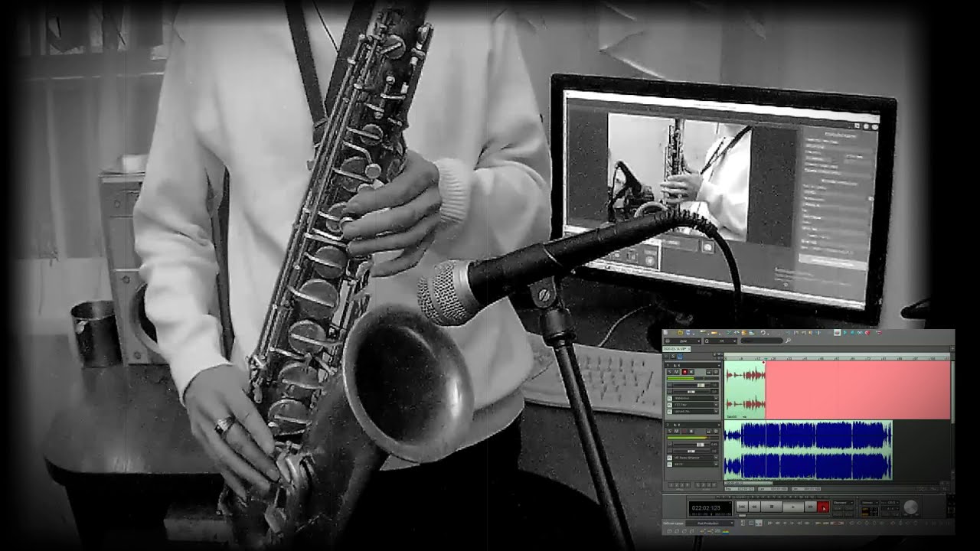Undo the last action with the undo arrow
980x551 pixels.
pyautogui.click(x=763, y=332)
